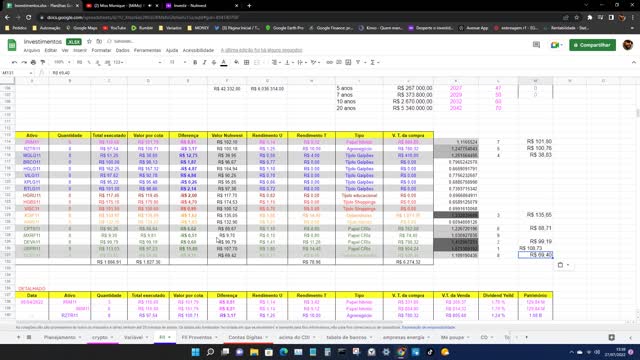Open the Windows Start menu
Image resolution: width=640 pixels, height=360 pixels.
(x=196, y=352)
